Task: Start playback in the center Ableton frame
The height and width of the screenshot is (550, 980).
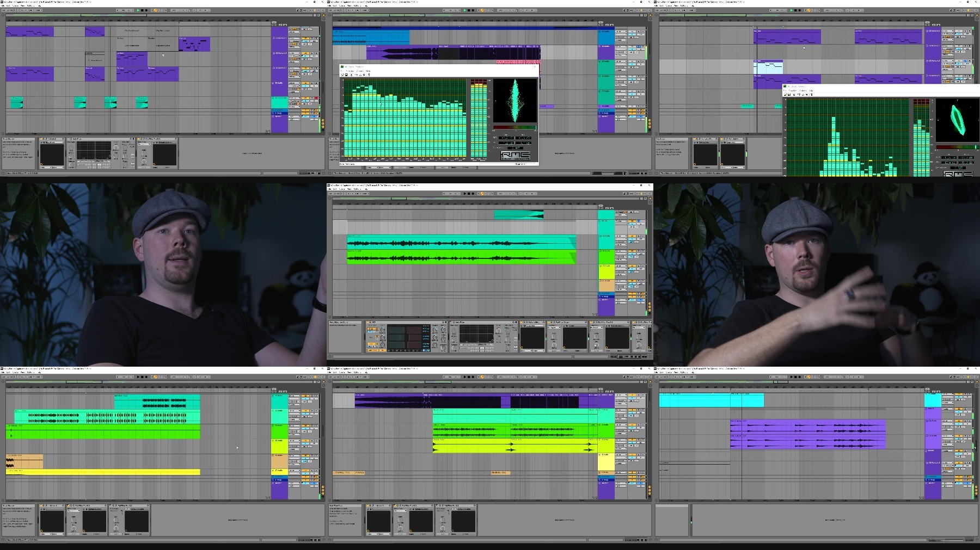Action: [464, 194]
